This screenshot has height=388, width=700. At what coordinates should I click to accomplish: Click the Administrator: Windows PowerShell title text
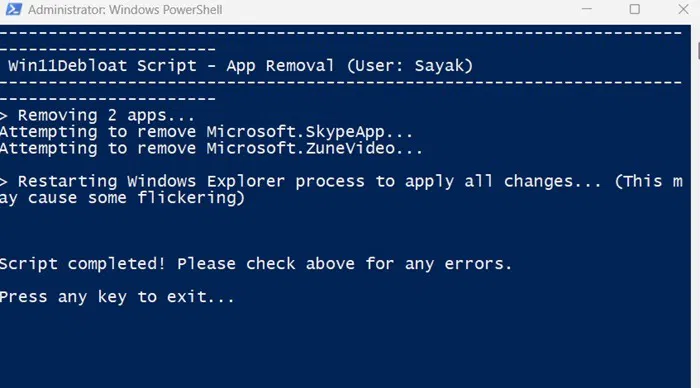[x=125, y=9]
